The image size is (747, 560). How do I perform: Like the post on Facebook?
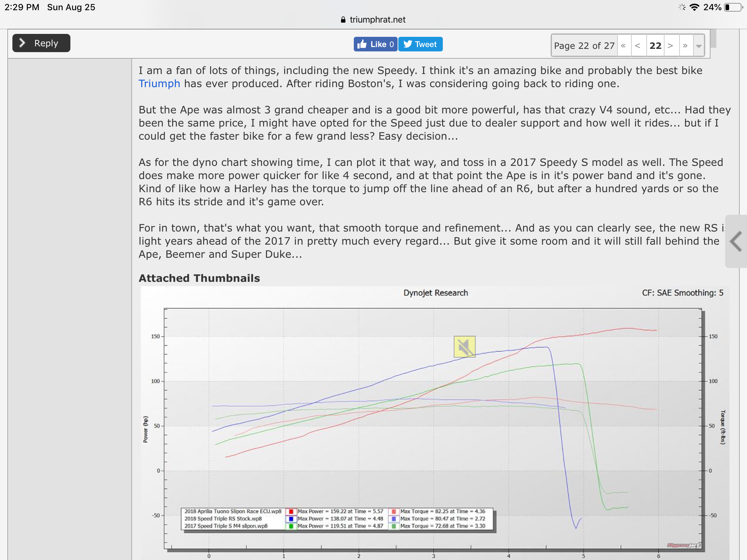pyautogui.click(x=375, y=44)
